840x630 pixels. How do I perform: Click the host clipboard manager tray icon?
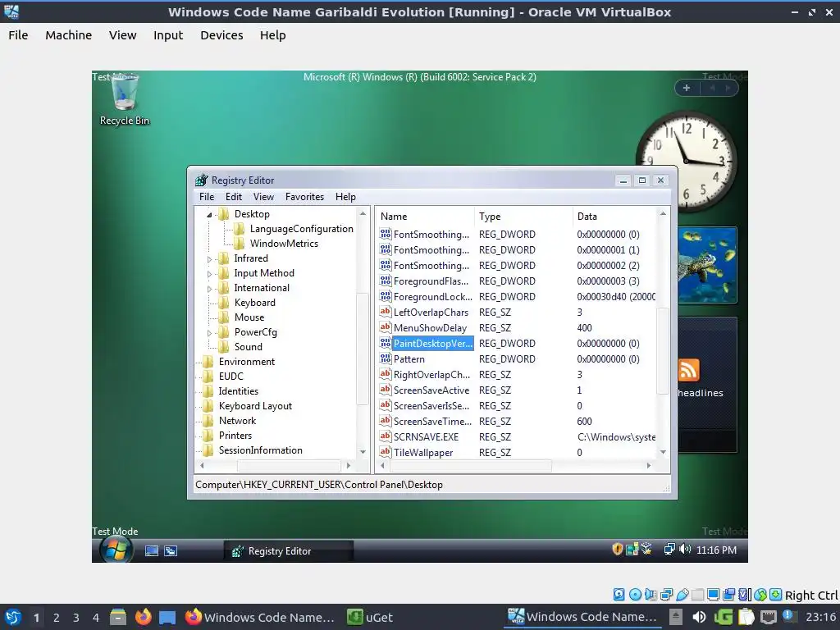[746, 617]
